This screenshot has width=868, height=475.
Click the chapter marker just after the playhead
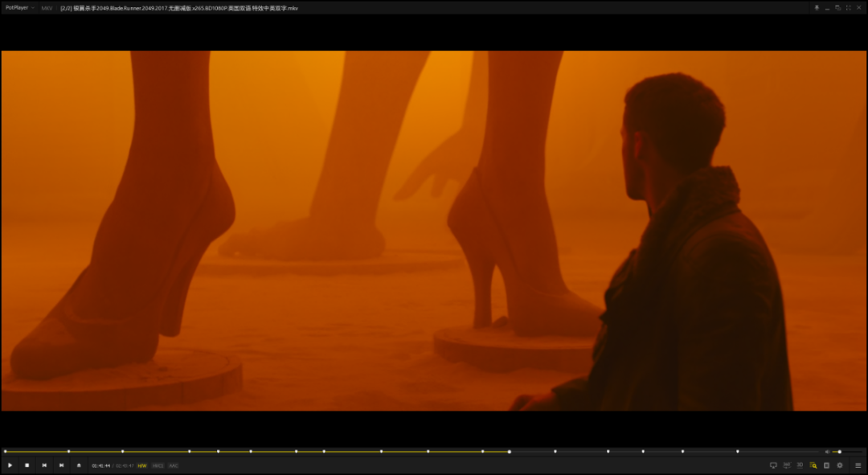[555, 451]
